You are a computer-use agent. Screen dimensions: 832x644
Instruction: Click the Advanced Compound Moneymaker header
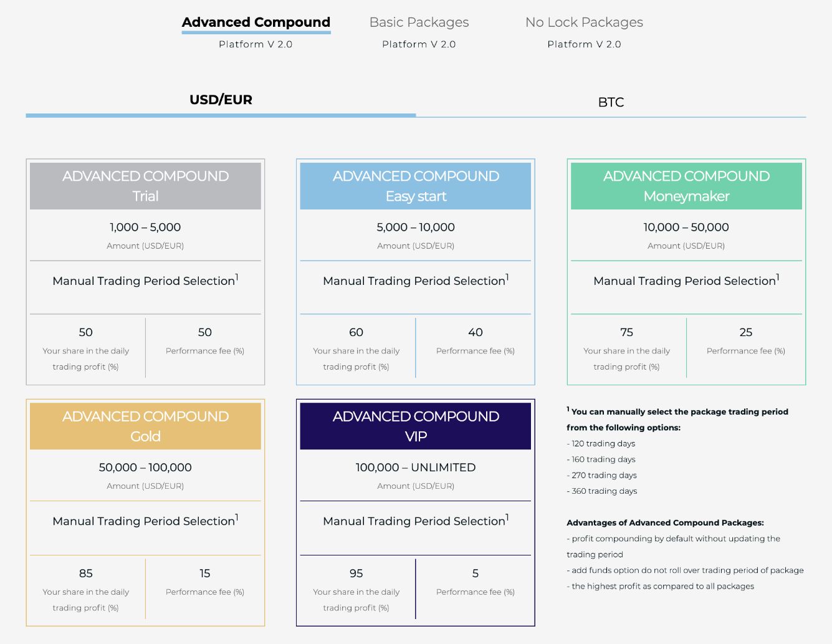click(686, 186)
